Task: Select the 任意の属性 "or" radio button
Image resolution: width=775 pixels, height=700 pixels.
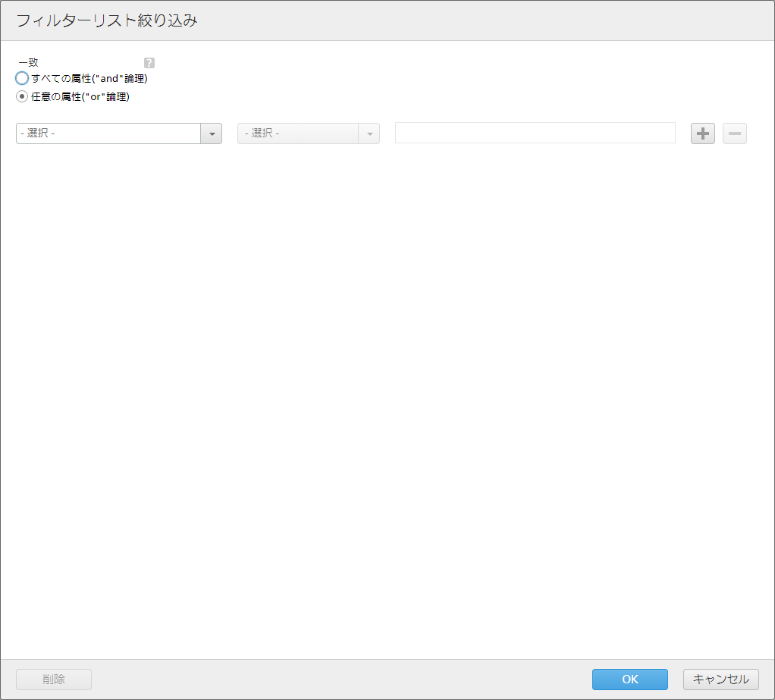Action: coord(22,96)
